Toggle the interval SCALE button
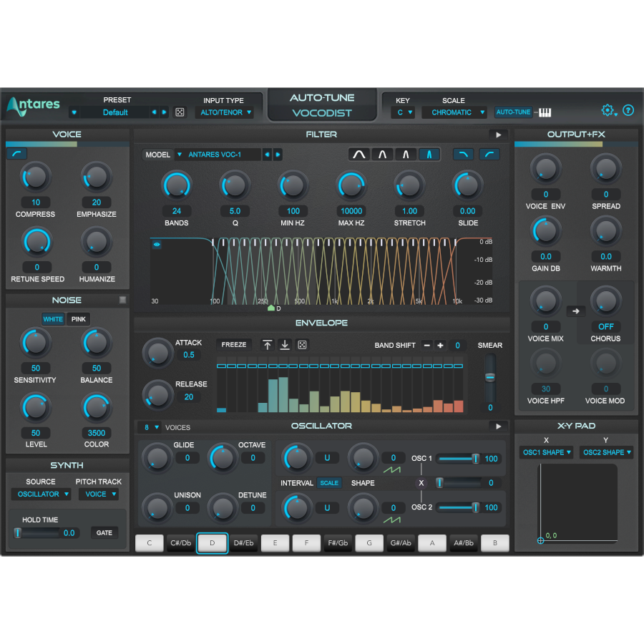Viewport: 644px width, 644px height. (329, 483)
